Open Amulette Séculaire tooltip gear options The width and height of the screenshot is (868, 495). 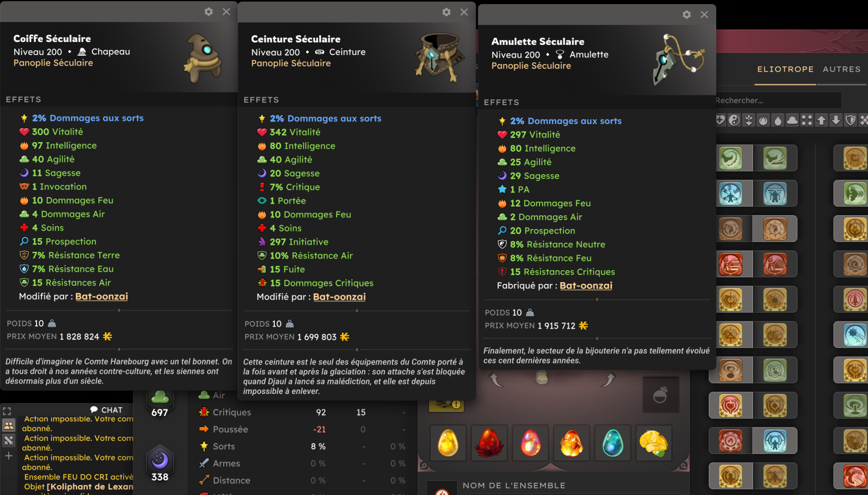(x=686, y=14)
